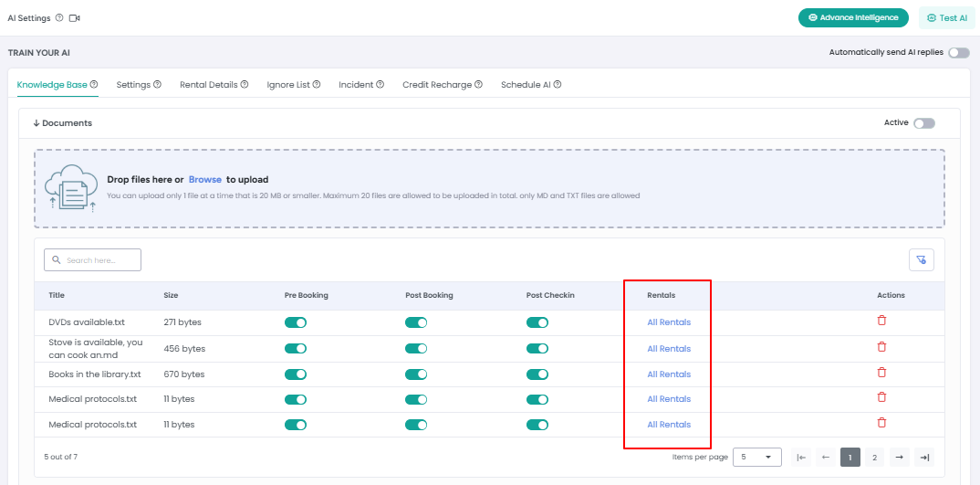
Task: Click the cloud upload icon in drop area
Action: point(71,188)
